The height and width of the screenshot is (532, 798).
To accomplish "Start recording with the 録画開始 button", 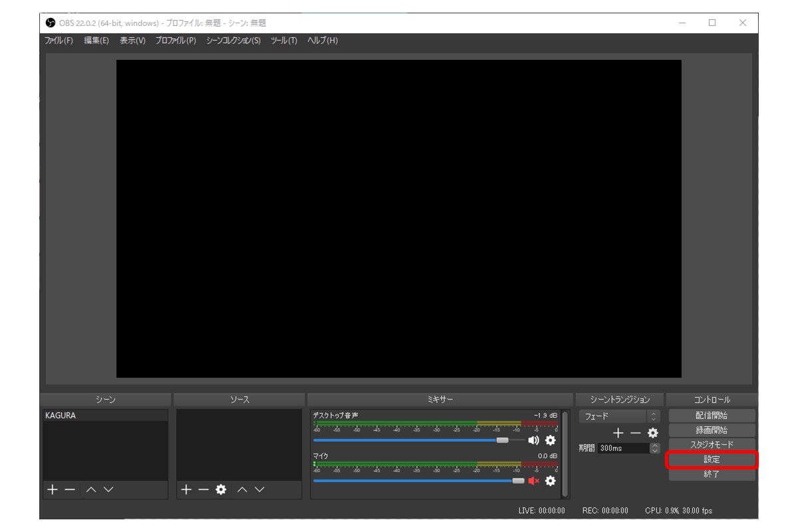I will click(x=712, y=430).
